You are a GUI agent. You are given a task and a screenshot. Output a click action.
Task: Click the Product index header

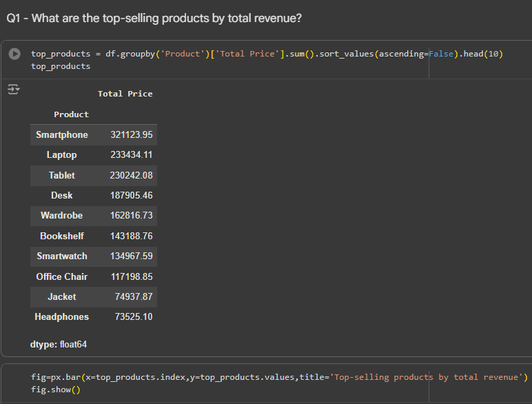click(71, 114)
